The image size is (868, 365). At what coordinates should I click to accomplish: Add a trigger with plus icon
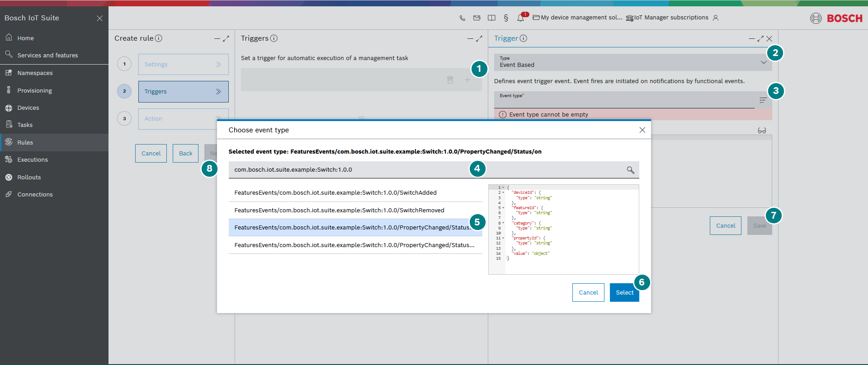tap(467, 80)
